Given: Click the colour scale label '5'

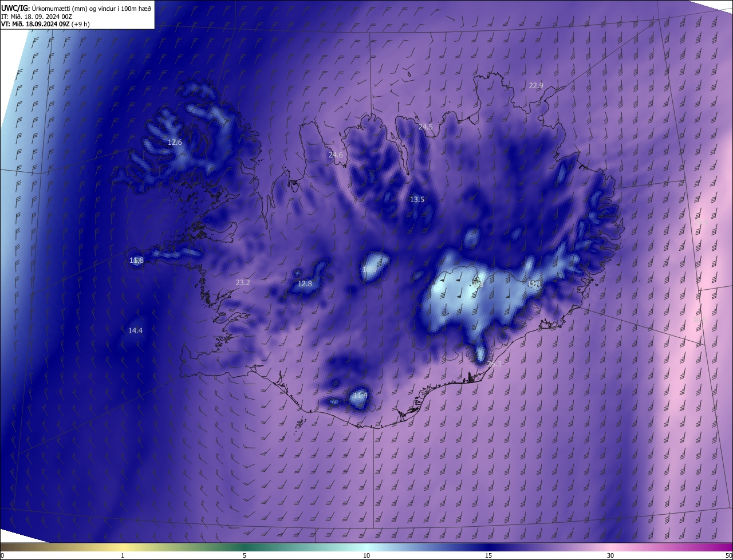Looking at the screenshot, I should 245,555.
